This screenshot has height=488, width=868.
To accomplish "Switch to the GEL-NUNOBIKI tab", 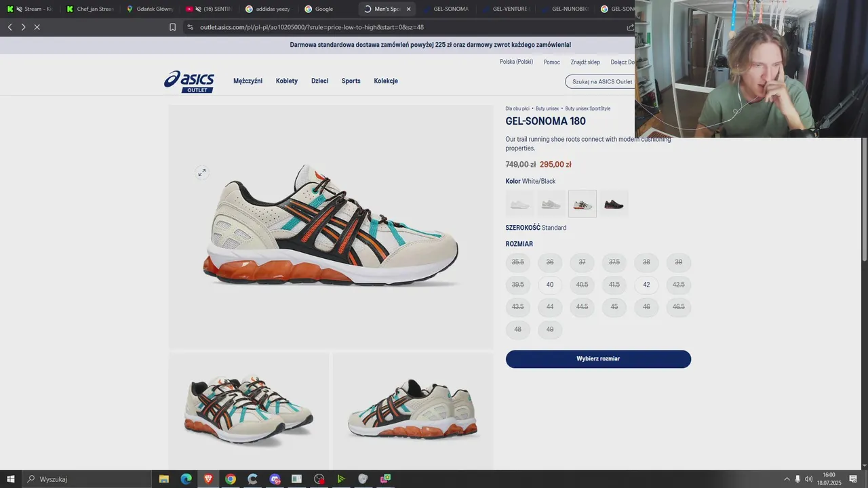I will point(564,9).
